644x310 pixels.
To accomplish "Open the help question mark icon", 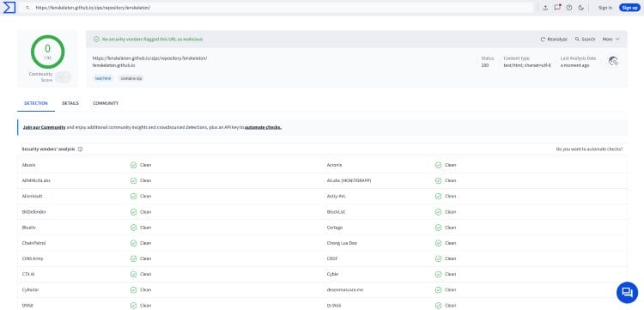I will point(569,8).
